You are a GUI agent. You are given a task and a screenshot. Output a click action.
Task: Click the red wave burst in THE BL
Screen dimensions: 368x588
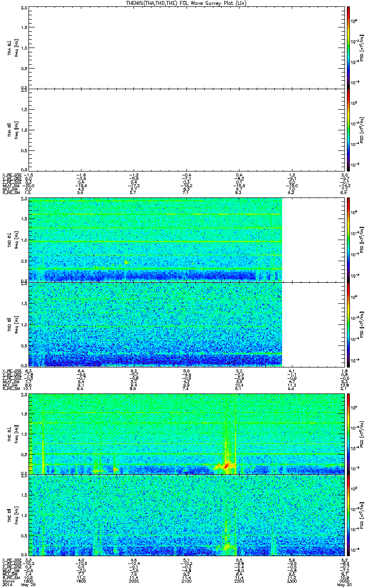click(226, 466)
